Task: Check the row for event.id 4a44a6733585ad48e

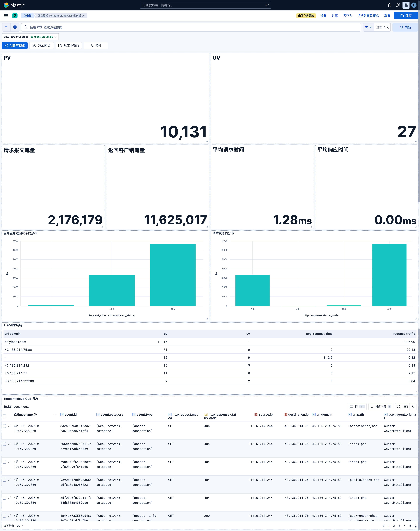Action: tap(4, 516)
